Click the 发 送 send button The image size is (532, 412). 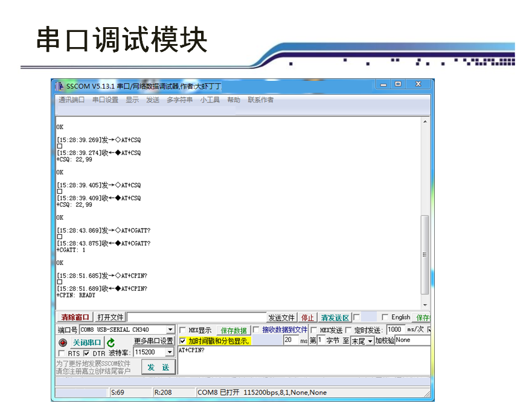[x=158, y=367]
